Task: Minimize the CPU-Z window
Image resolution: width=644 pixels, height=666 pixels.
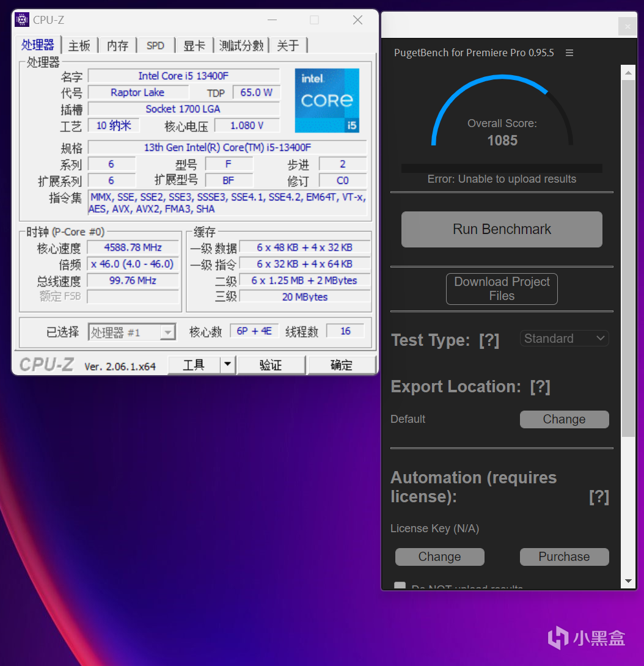Action: [273, 20]
